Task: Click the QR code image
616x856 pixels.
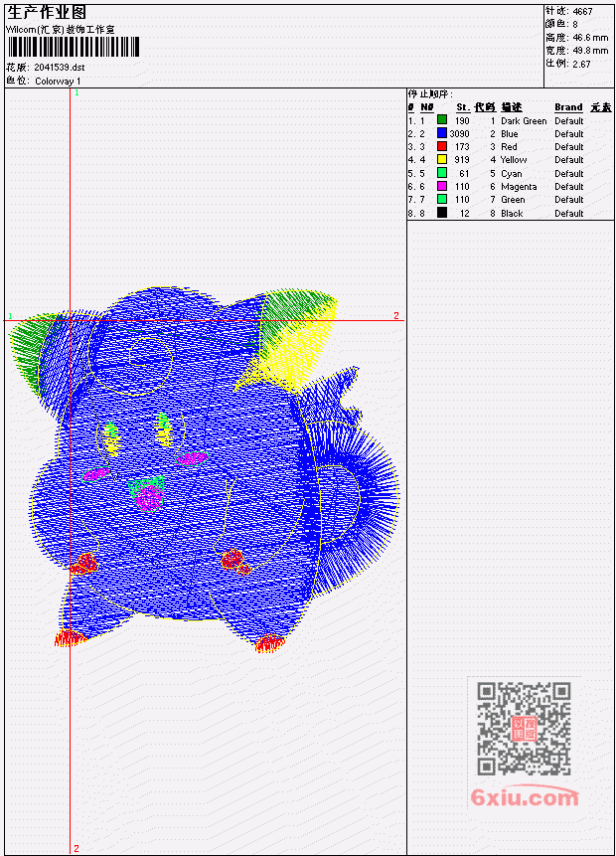Action: [x=524, y=728]
